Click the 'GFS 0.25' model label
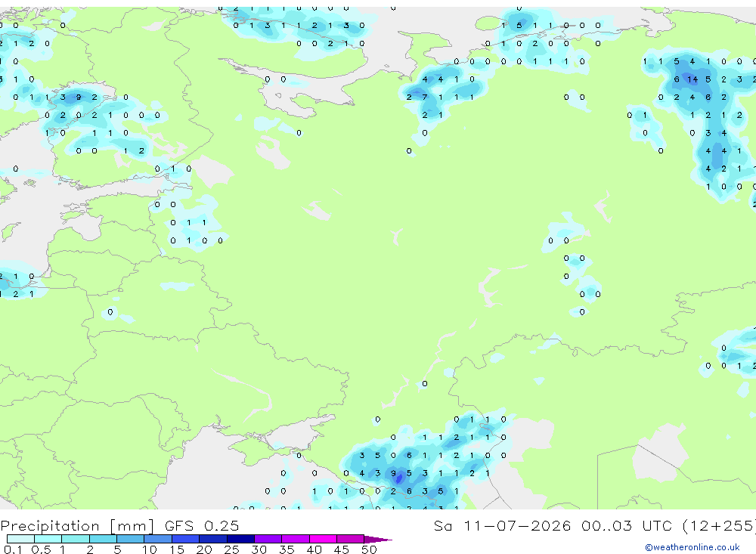This screenshot has width=756, height=554. [202, 525]
